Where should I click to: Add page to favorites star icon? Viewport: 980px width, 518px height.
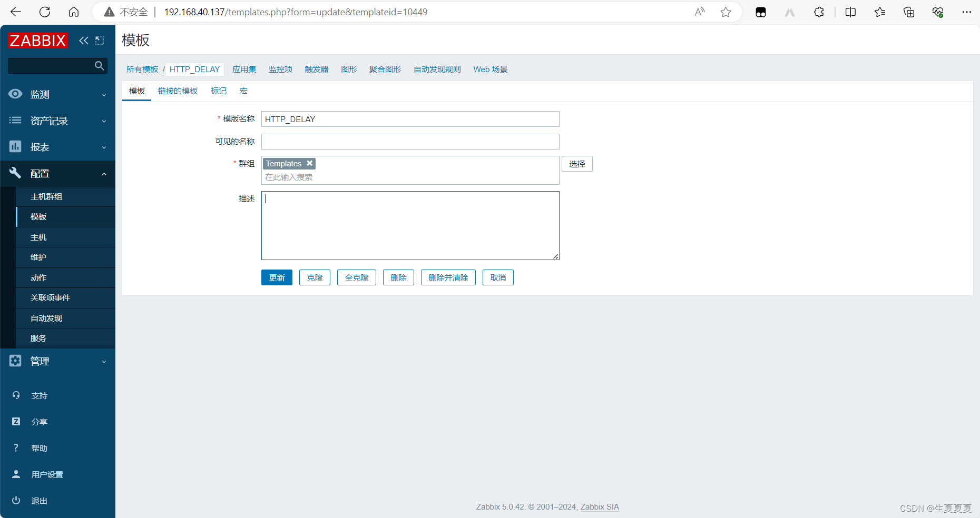(x=726, y=12)
